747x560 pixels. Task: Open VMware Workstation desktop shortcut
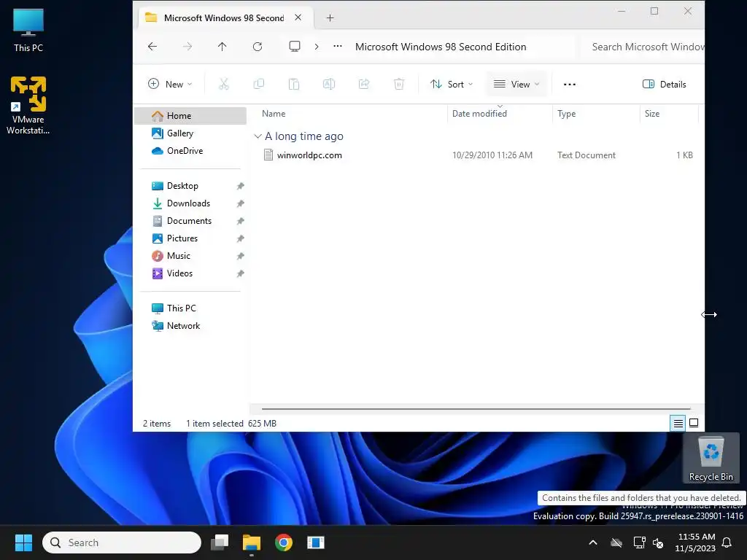tap(28, 105)
